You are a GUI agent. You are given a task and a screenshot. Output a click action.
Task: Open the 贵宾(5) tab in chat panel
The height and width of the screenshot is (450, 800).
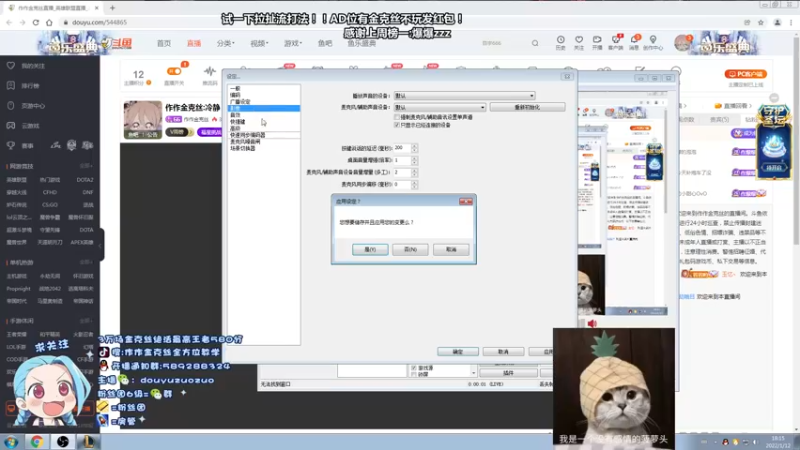click(719, 119)
